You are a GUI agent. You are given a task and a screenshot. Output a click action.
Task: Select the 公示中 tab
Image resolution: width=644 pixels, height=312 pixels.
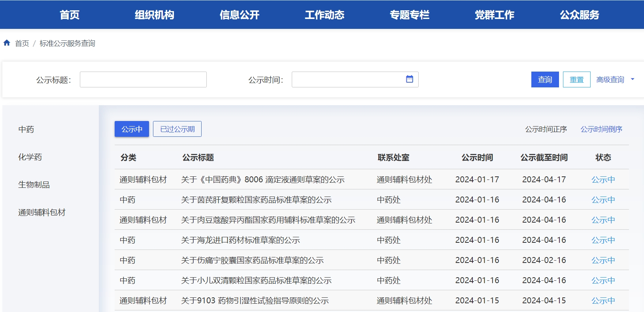[132, 129]
